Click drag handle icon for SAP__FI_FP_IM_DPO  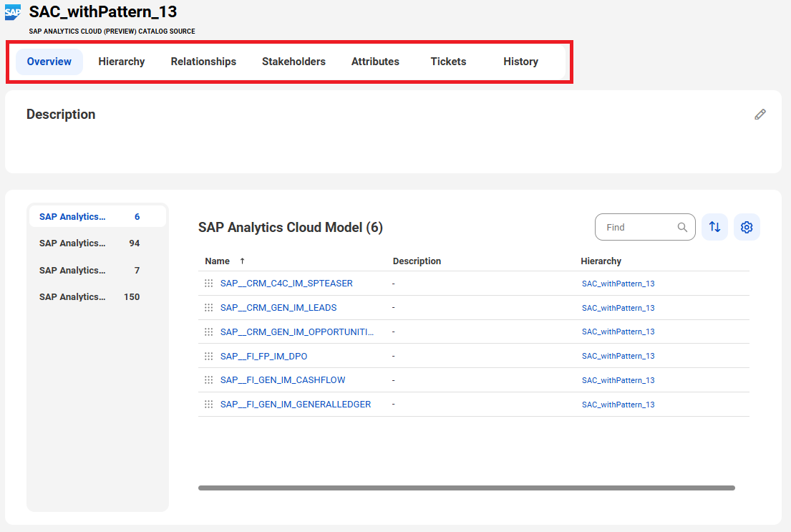click(208, 356)
